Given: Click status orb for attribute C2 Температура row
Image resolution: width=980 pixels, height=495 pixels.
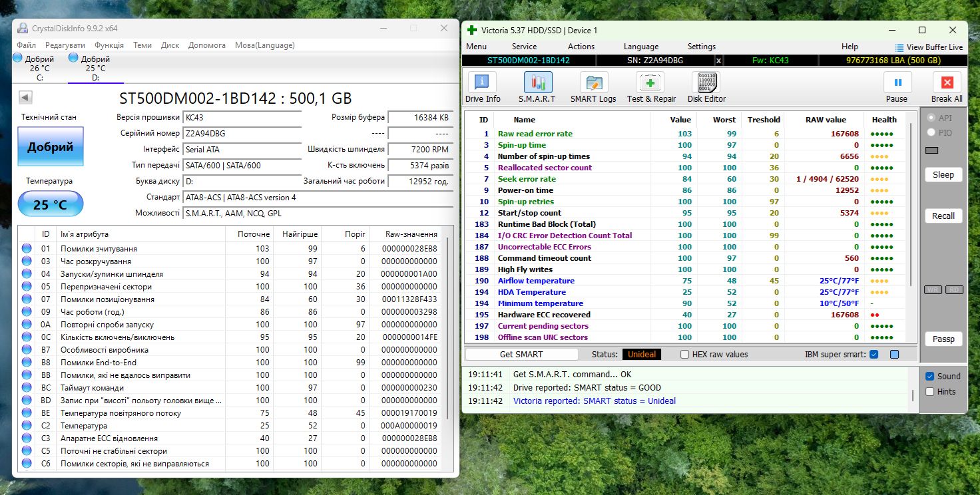Looking at the screenshot, I should (27, 425).
